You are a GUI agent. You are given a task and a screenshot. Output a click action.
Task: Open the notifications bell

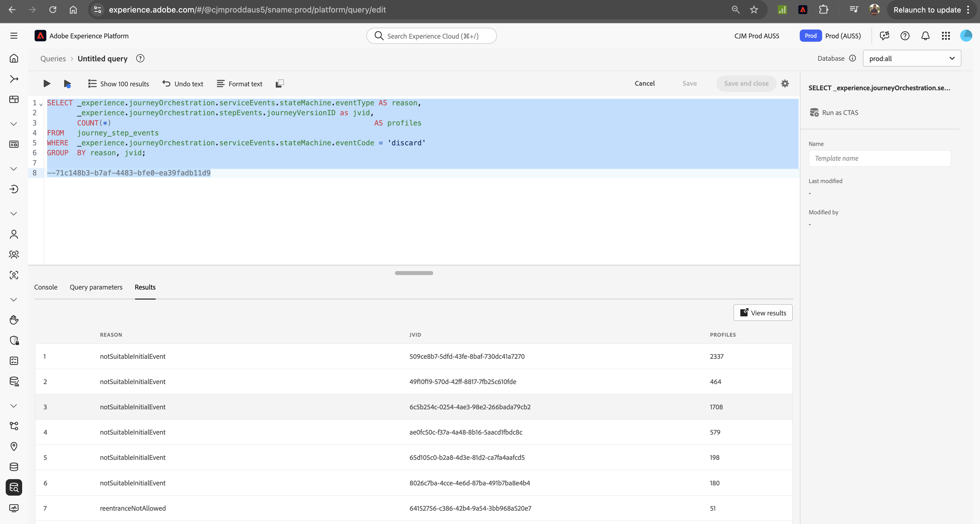coord(925,36)
